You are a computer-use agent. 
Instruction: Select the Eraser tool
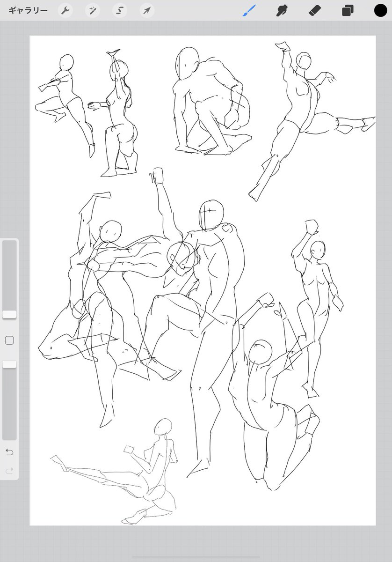click(x=314, y=10)
